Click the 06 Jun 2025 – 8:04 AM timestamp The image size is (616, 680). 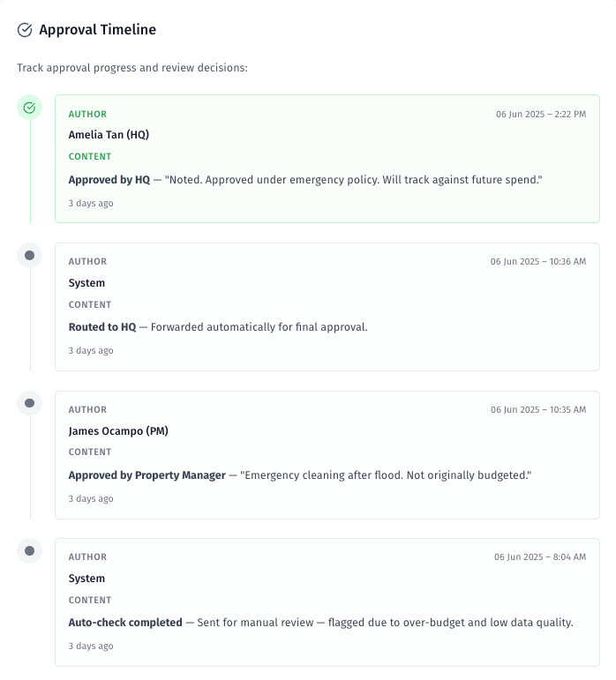coord(539,557)
